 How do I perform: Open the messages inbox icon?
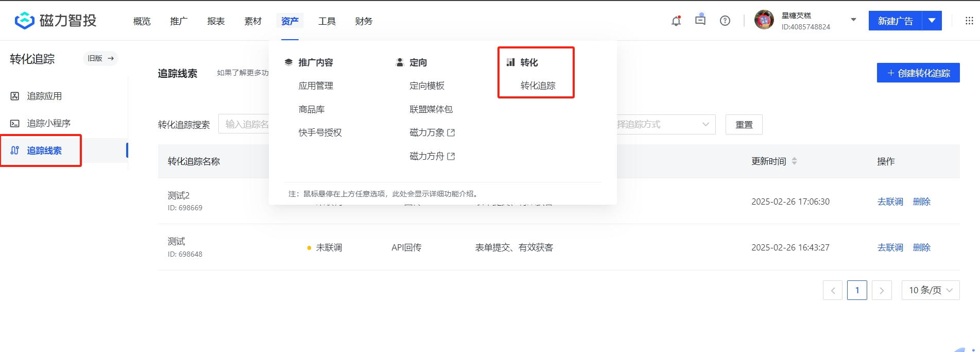[700, 21]
